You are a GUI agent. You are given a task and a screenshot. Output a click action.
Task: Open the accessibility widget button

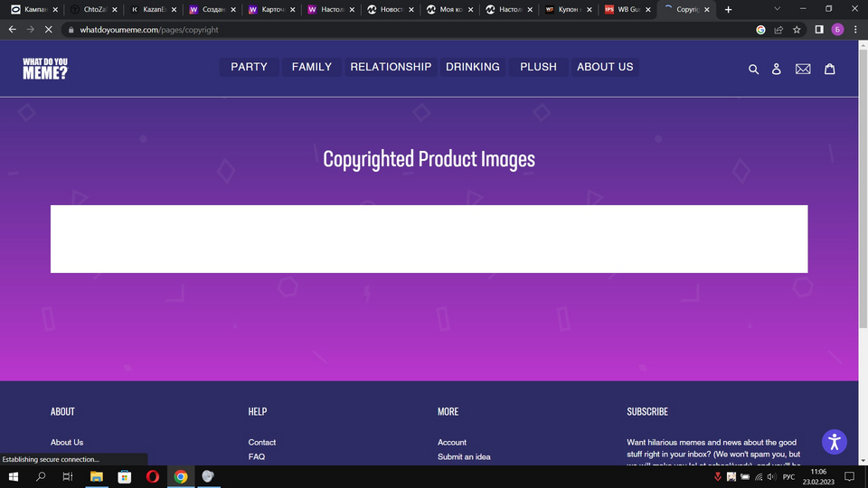835,442
